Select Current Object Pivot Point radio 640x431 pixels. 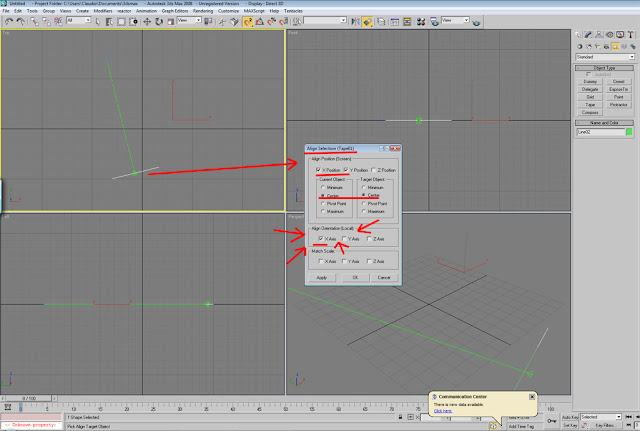pos(323,203)
